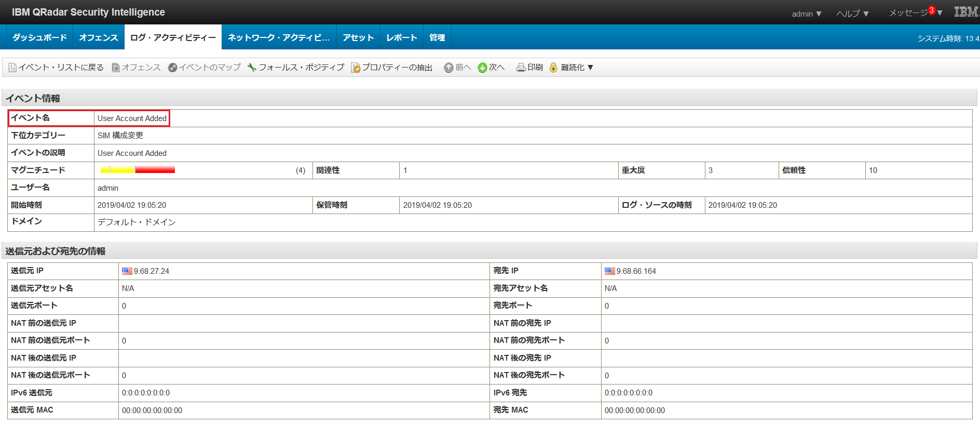Click the username value admin
Viewport: 980px width, 424px height.
click(108, 188)
